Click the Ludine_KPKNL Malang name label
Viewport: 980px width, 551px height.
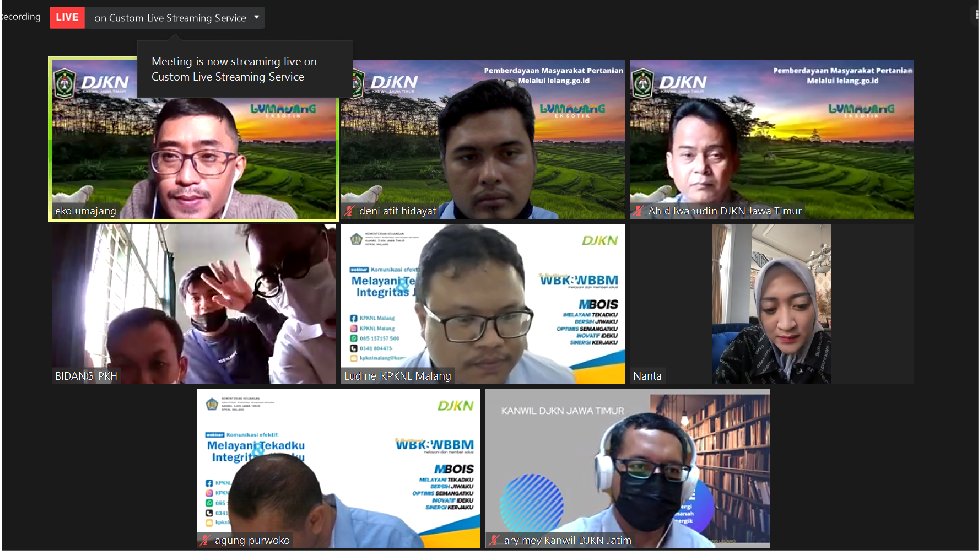point(398,376)
